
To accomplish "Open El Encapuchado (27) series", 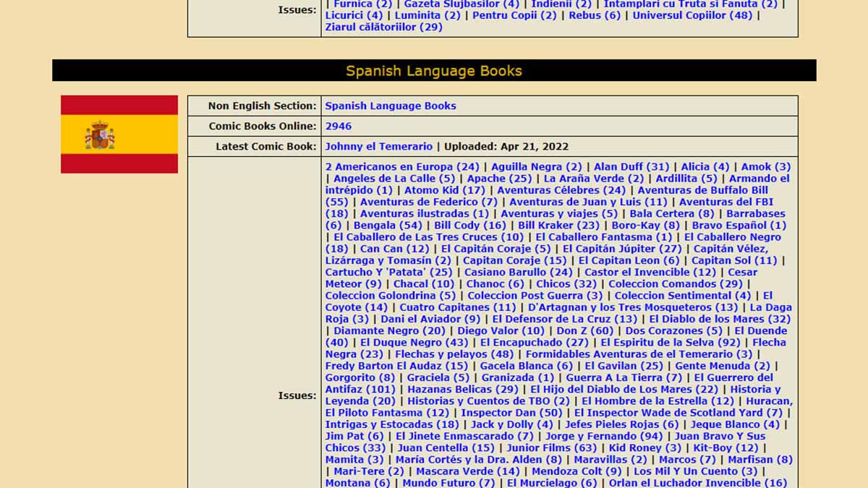I will point(534,342).
